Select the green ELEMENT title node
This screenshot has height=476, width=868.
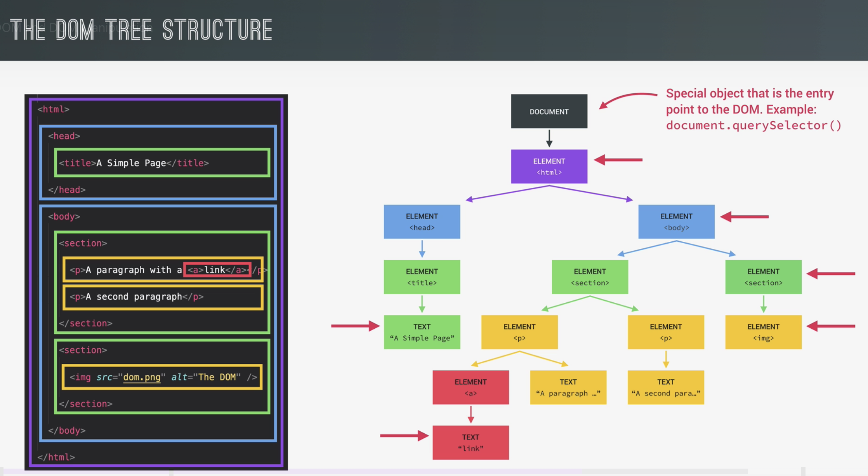tap(422, 277)
